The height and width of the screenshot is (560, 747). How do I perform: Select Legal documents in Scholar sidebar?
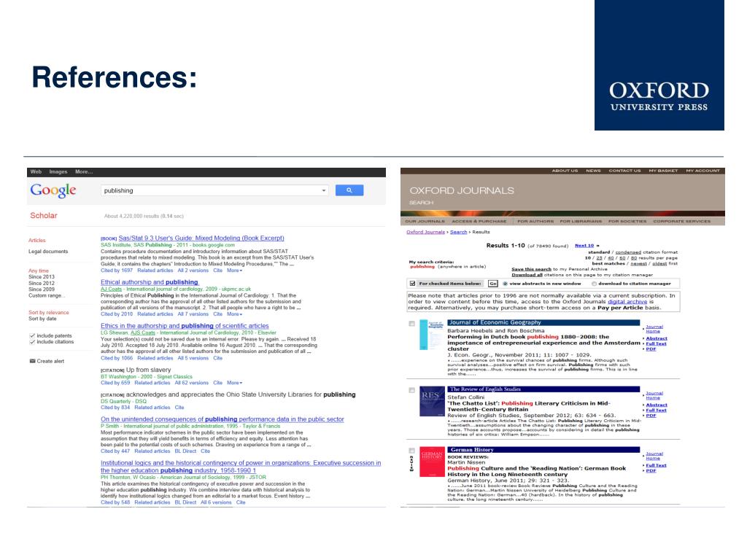[x=48, y=252]
